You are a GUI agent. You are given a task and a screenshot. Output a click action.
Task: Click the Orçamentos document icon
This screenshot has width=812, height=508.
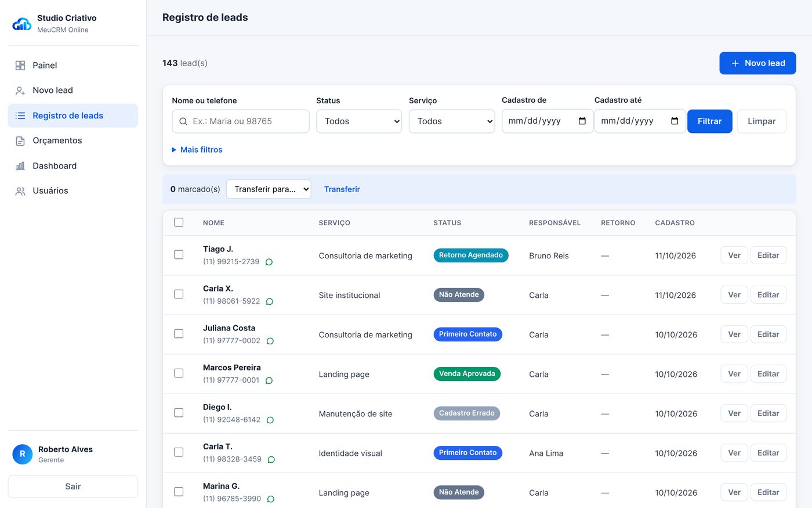20,140
